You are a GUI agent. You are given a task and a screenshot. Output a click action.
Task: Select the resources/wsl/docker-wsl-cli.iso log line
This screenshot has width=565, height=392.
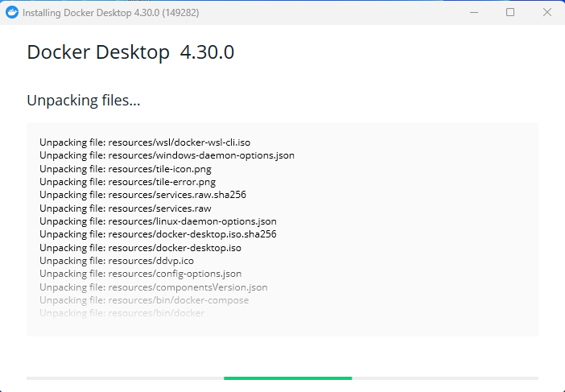point(145,142)
